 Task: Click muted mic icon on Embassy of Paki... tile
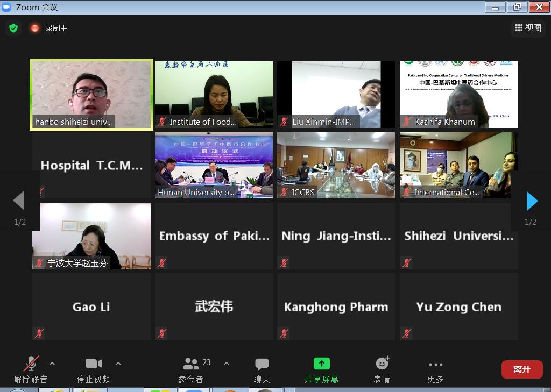point(161,263)
